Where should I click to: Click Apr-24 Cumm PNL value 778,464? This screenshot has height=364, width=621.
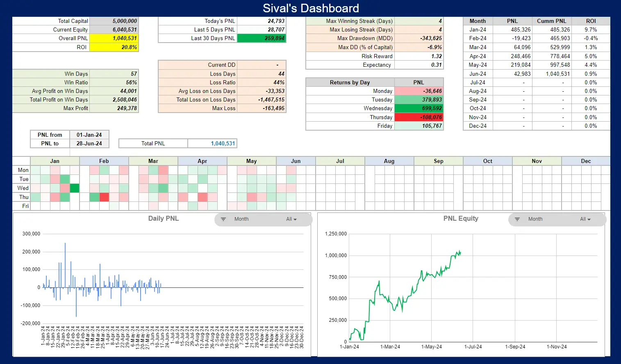(x=552, y=56)
